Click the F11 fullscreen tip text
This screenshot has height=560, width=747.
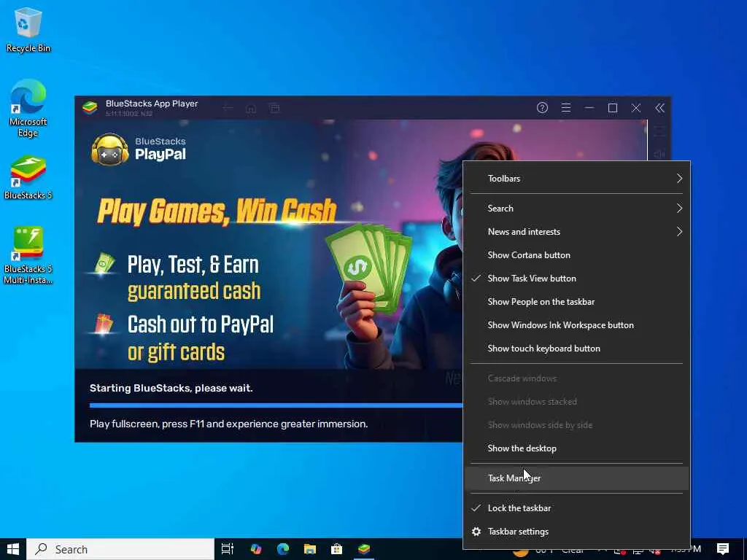228,424
